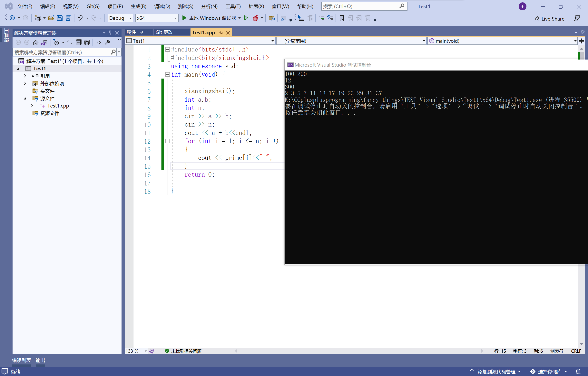The width and height of the screenshot is (588, 376).
Task: Click the notification bell in the status bar
Action: click(578, 371)
